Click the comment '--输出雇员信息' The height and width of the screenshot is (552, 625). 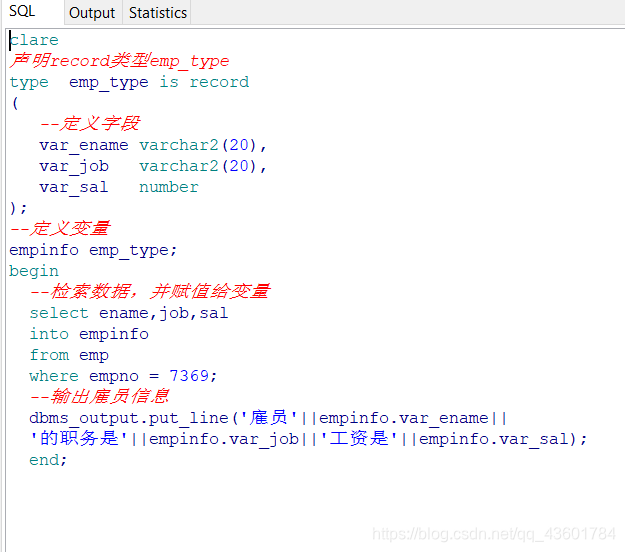tap(100, 397)
